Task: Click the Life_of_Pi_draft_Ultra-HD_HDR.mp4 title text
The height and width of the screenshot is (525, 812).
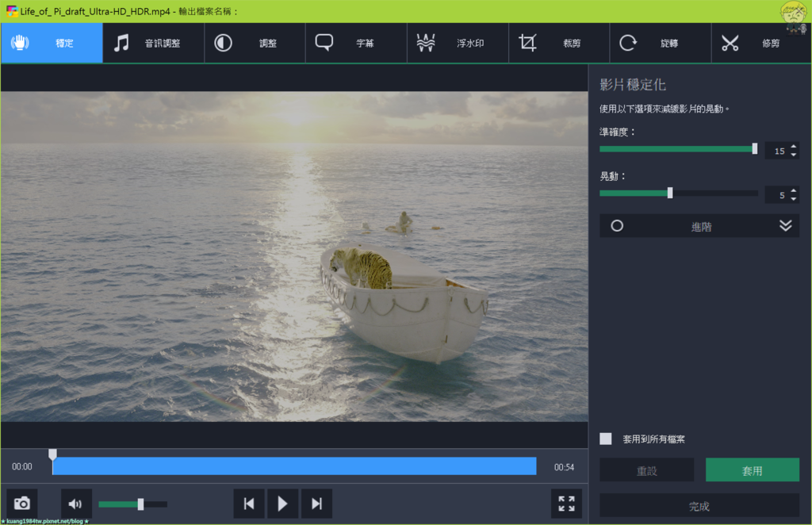Action: pyautogui.click(x=95, y=11)
